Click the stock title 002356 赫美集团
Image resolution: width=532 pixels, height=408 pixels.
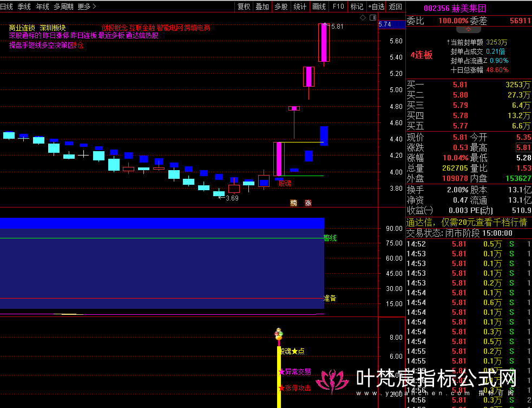tap(455, 8)
